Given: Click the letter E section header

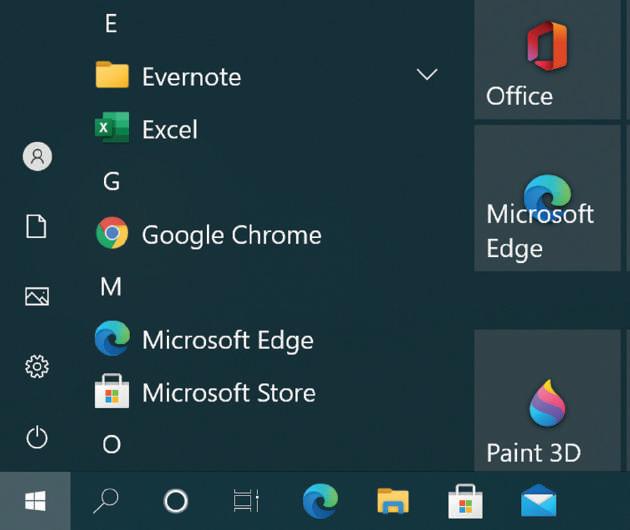Looking at the screenshot, I should (111, 23).
